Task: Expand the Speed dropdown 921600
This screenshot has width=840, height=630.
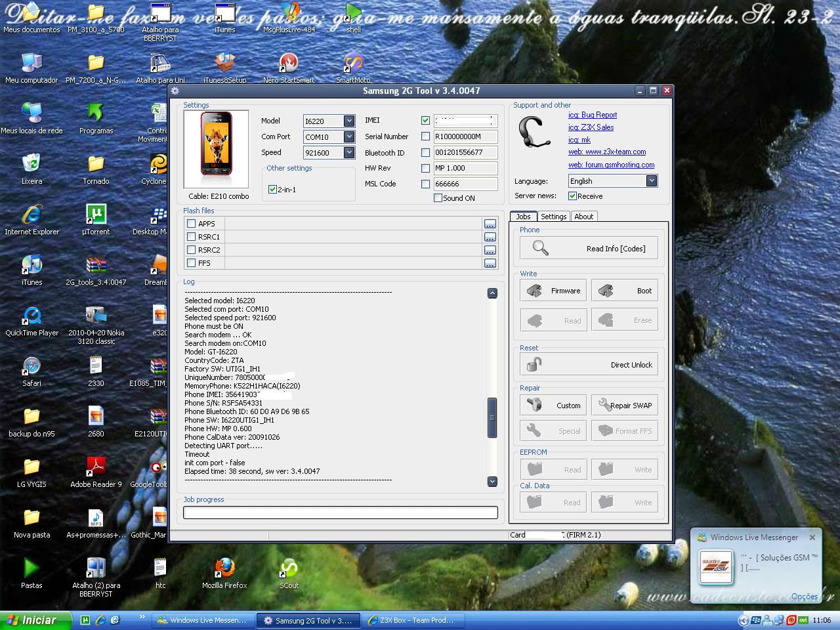Action: coord(349,152)
